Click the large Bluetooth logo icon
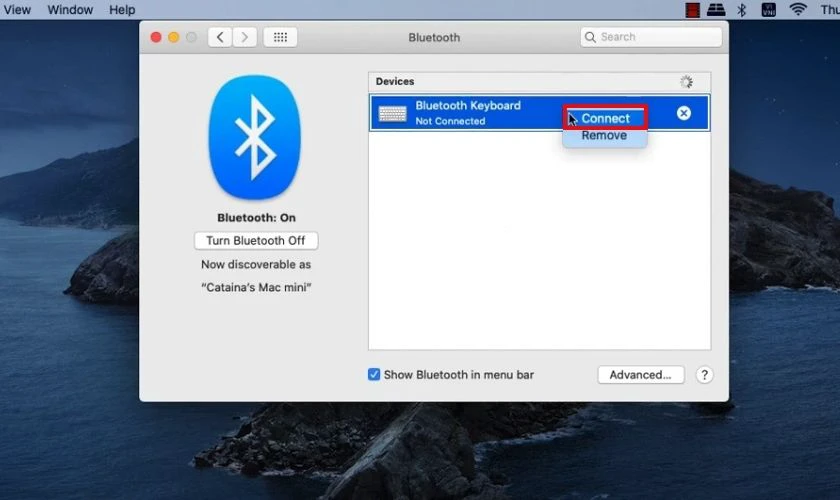840x500 pixels. click(253, 137)
